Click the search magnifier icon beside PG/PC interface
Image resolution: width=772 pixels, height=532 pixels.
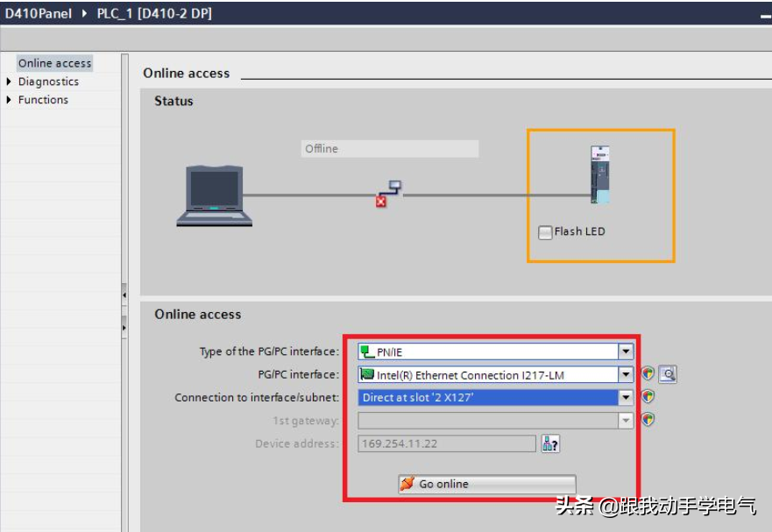668,374
